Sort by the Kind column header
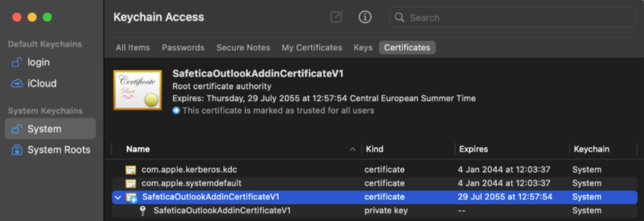The width and height of the screenshot is (644, 221). [375, 149]
